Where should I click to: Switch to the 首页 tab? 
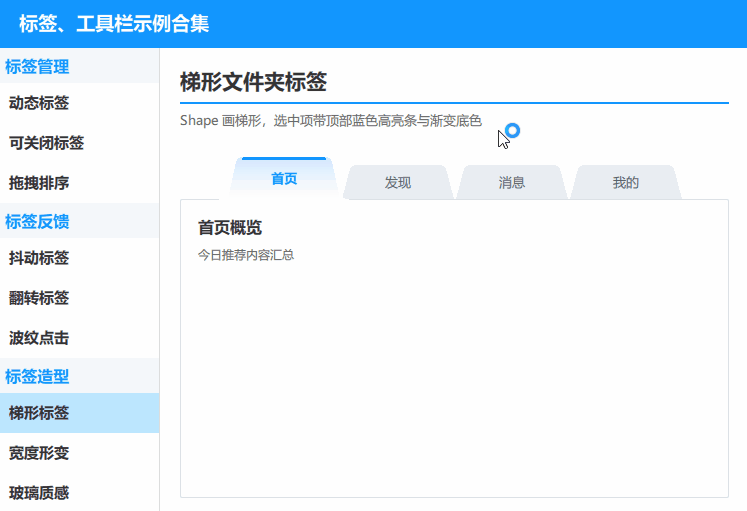click(284, 179)
